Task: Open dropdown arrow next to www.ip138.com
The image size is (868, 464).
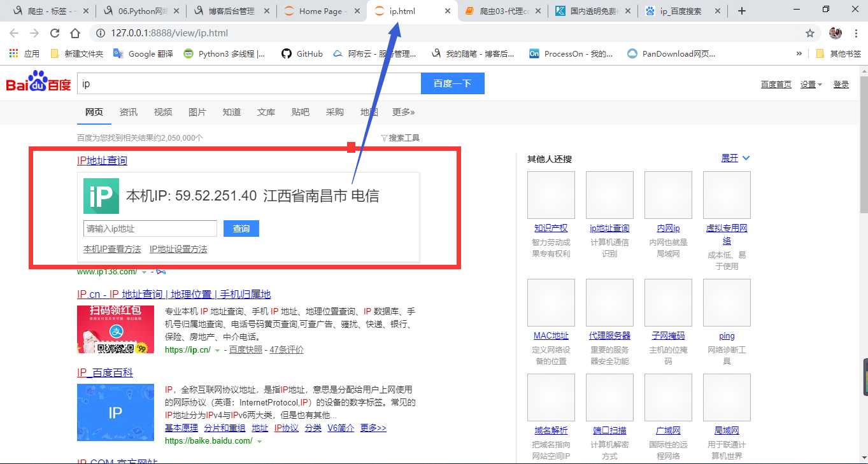Action: pyautogui.click(x=145, y=272)
